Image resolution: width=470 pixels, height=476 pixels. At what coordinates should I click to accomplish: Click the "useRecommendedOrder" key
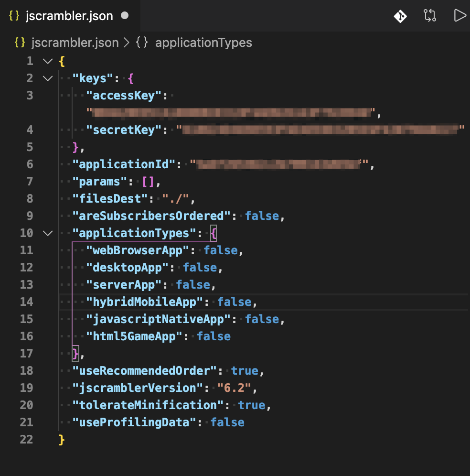(144, 371)
